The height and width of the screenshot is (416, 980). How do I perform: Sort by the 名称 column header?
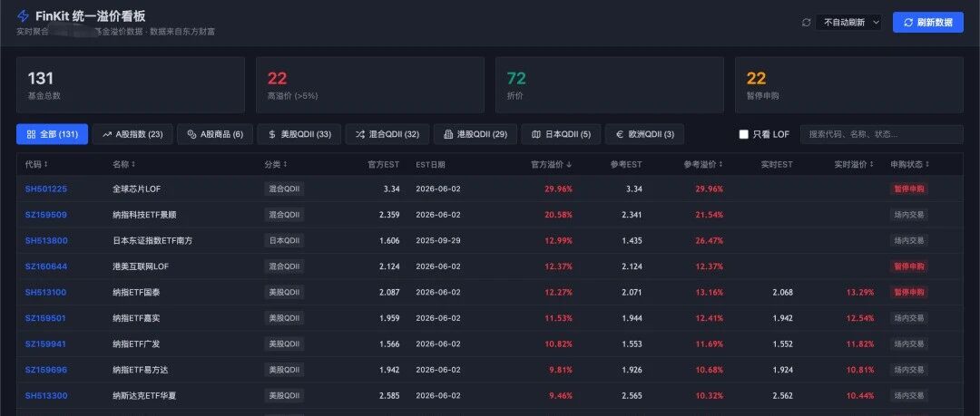pos(123,164)
